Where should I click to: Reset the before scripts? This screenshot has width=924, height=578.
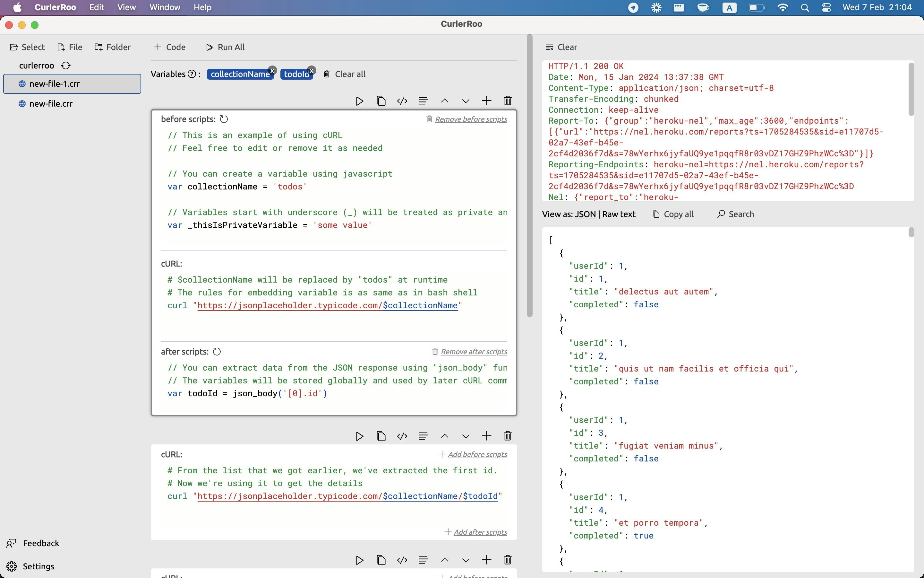tap(224, 119)
